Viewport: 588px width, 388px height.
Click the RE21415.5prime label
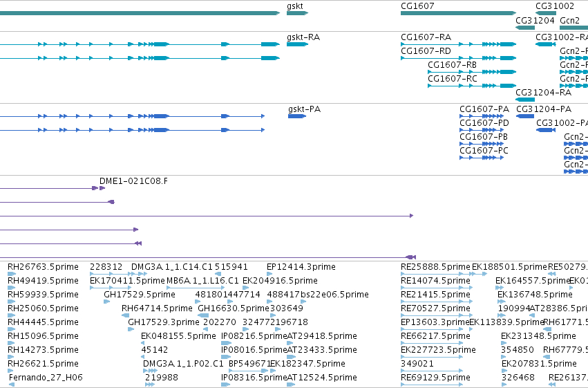(x=435, y=295)
